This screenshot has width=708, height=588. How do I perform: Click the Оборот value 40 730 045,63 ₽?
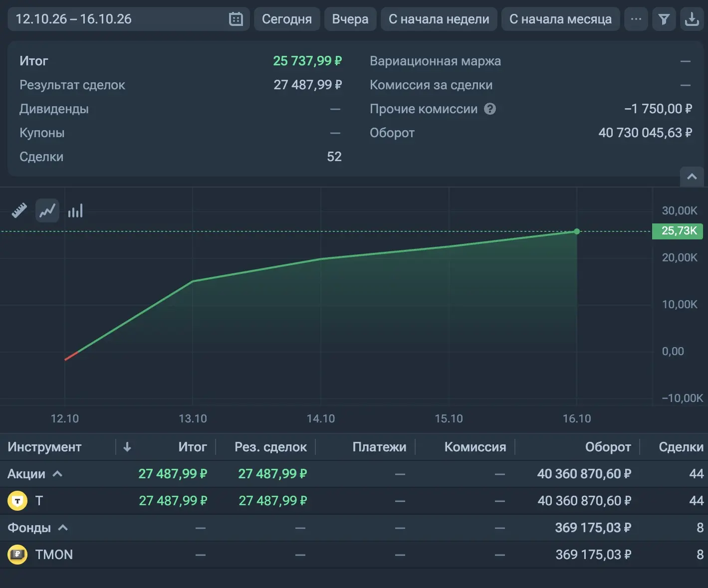pyautogui.click(x=645, y=133)
